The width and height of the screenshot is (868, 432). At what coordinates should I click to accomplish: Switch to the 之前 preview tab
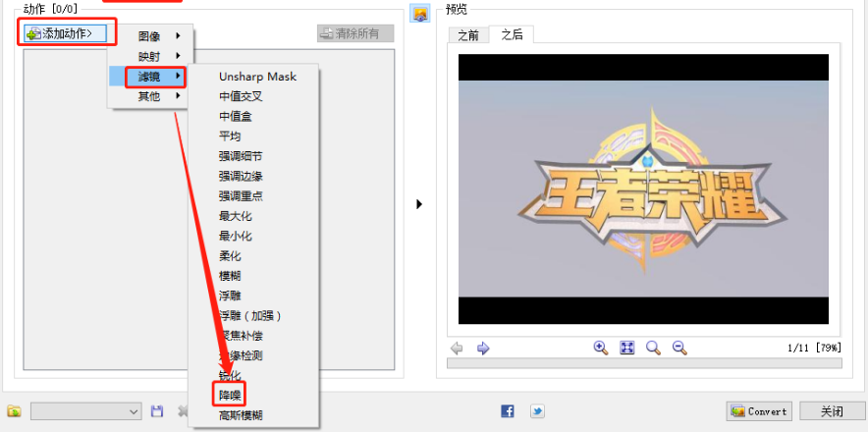pyautogui.click(x=468, y=35)
